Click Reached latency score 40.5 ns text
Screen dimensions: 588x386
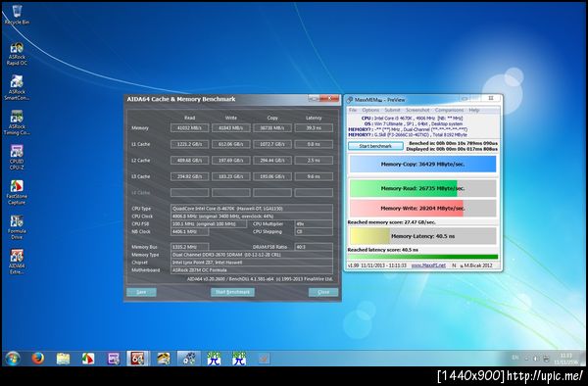click(383, 250)
